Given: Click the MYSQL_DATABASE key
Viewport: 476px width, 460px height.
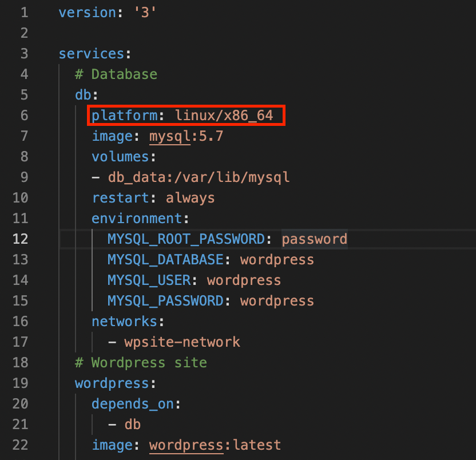Looking at the screenshot, I should click(166, 260).
